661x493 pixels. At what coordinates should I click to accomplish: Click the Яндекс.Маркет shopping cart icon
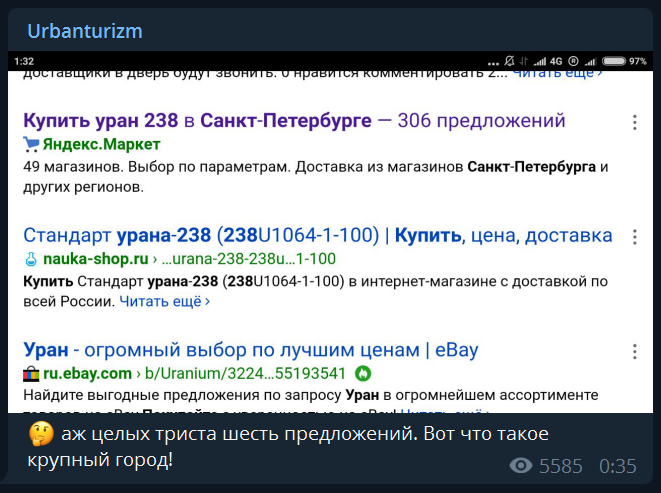(x=31, y=144)
